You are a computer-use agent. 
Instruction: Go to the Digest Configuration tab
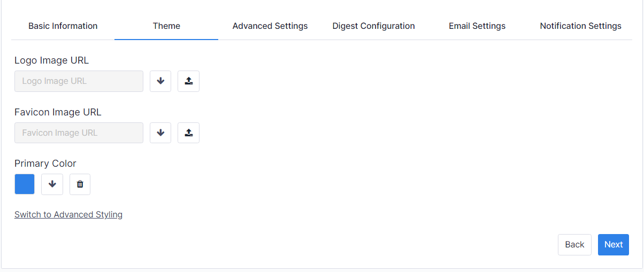pos(373,26)
